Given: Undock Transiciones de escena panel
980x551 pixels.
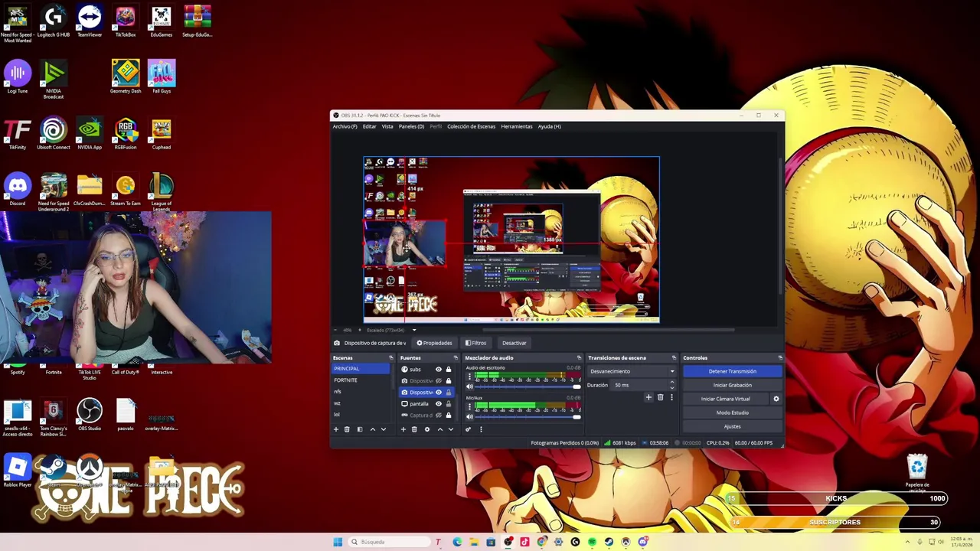Looking at the screenshot, I should 674,357.
